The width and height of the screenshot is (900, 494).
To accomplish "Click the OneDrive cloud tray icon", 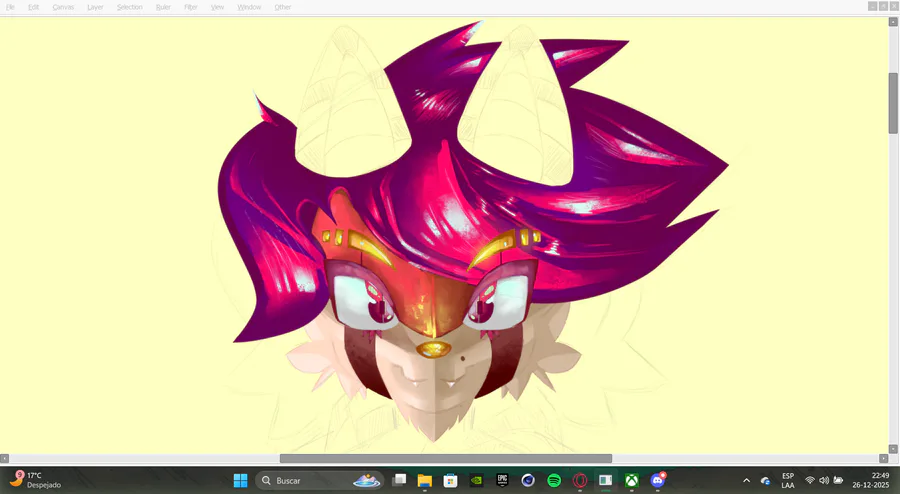I will (765, 480).
